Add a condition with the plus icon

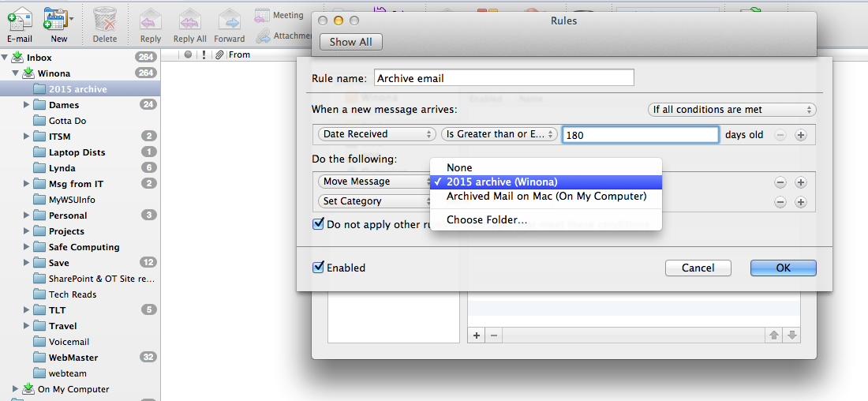[800, 135]
